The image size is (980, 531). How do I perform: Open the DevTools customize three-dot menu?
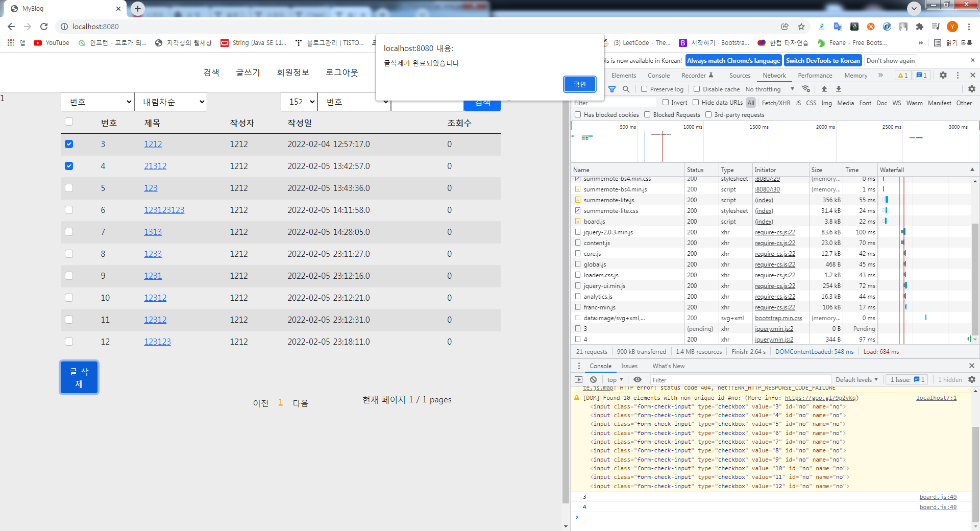[958, 75]
